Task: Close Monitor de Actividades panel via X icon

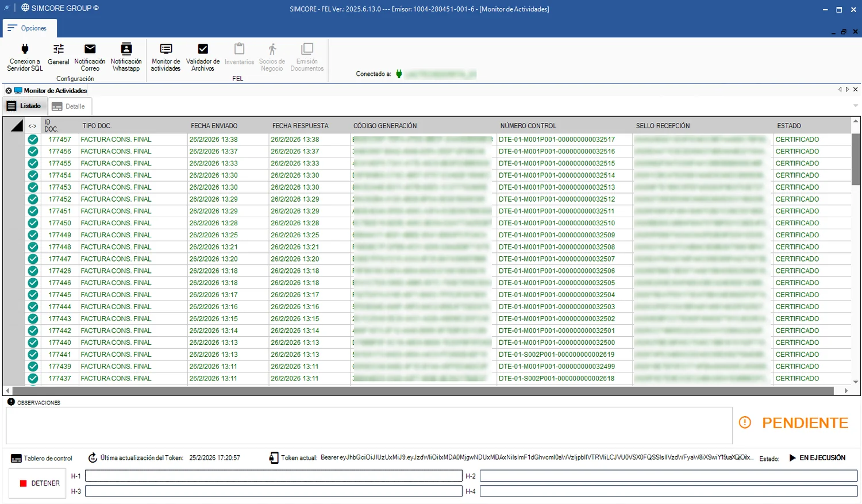Action: coord(9,90)
